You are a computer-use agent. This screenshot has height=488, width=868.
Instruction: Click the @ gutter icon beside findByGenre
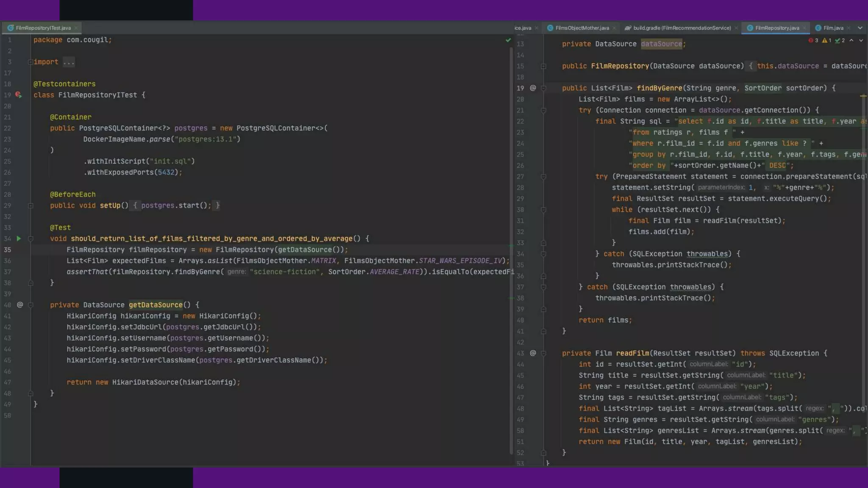point(533,88)
